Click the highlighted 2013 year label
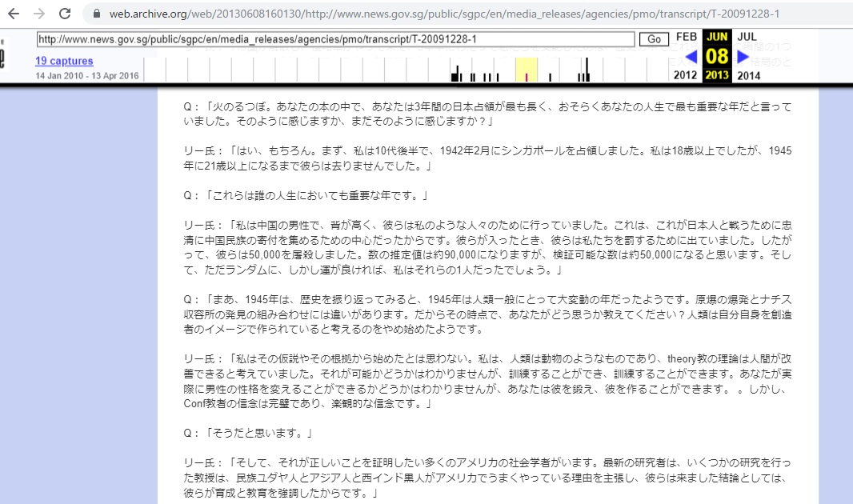 717,76
